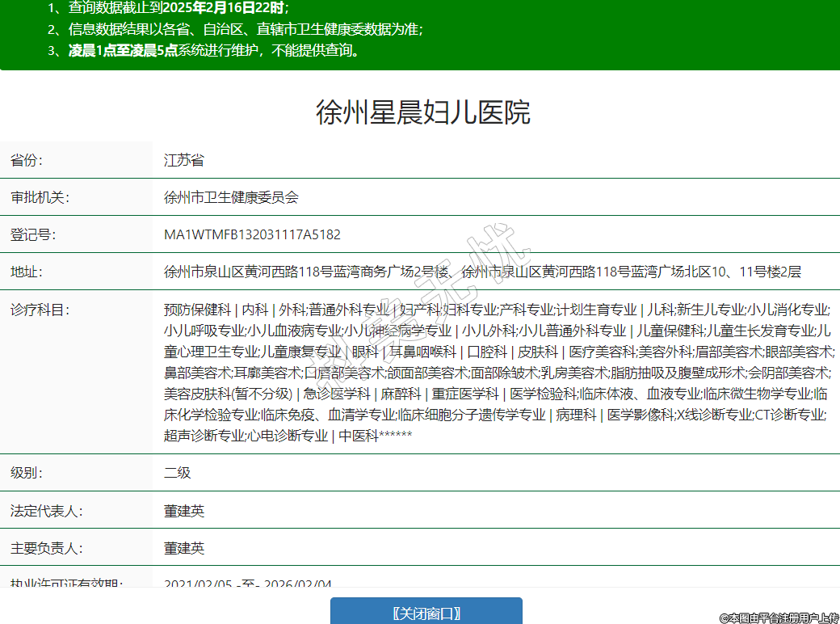840x624 pixels.
Task: Click the notice about 凌晨1点至凌晨5点 maintenance
Action: point(214,50)
